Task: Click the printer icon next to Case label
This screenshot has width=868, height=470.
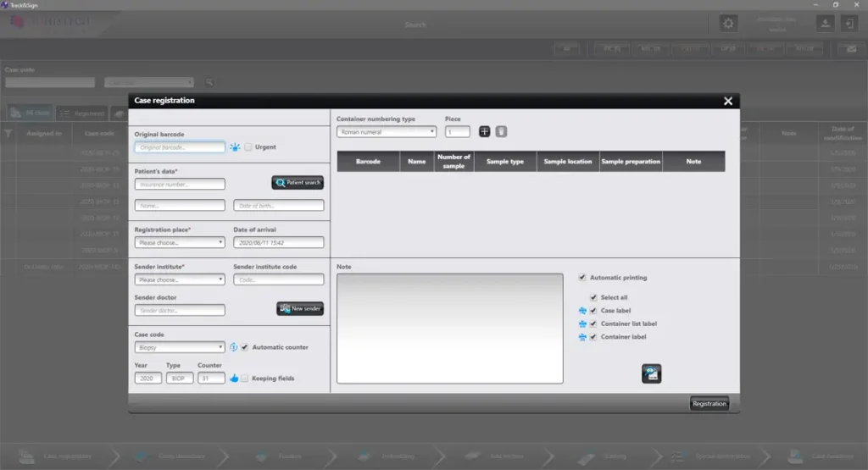Action: click(582, 311)
